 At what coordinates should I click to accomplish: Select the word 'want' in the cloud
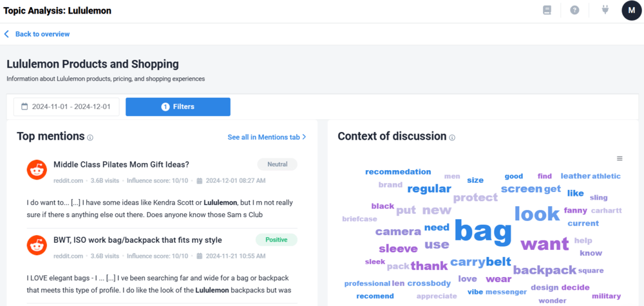(545, 244)
